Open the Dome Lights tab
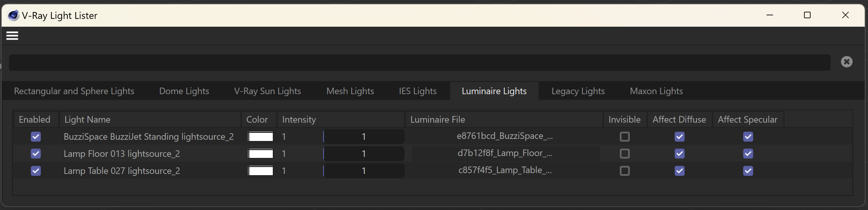Image resolution: width=868 pixels, height=210 pixels. click(x=184, y=91)
